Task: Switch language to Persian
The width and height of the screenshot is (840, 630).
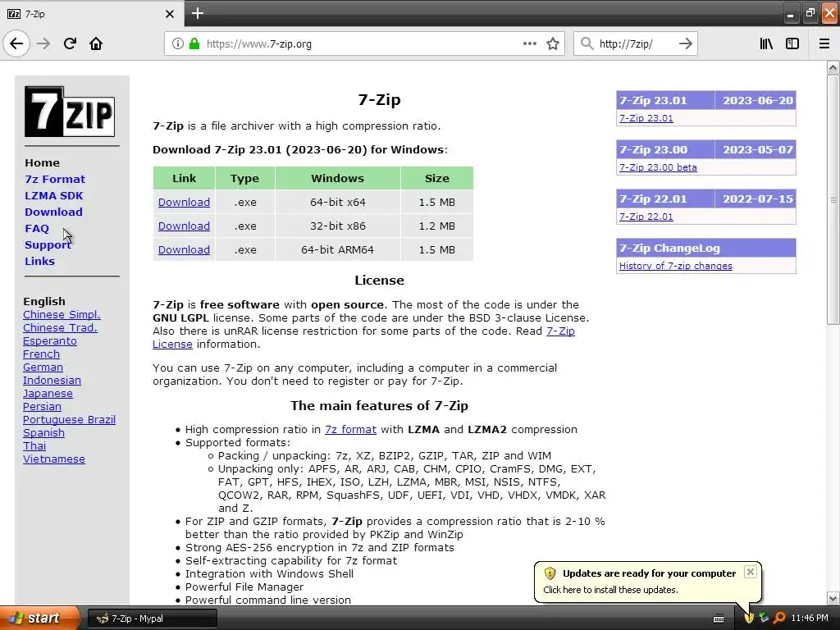Action: [42, 406]
